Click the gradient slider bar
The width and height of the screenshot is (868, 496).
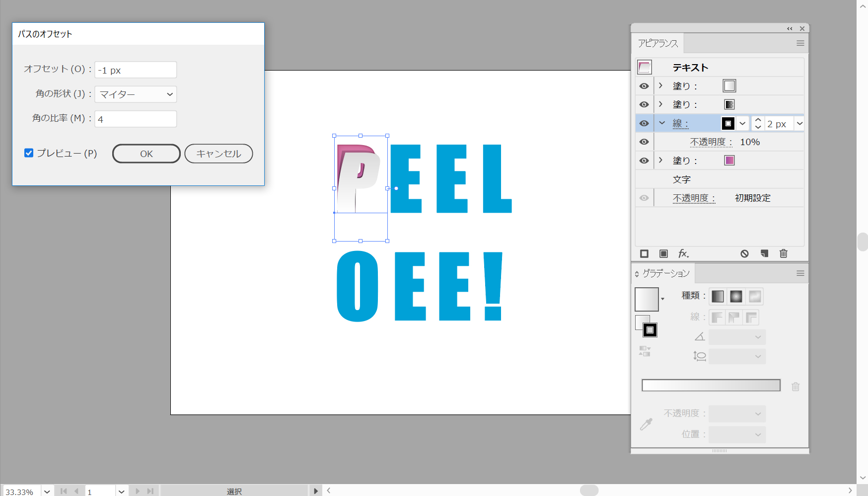(x=711, y=385)
